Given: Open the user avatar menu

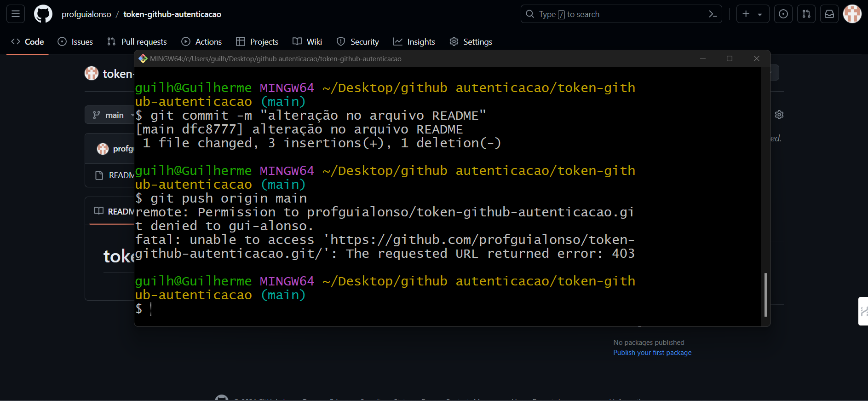Looking at the screenshot, I should [x=852, y=14].
